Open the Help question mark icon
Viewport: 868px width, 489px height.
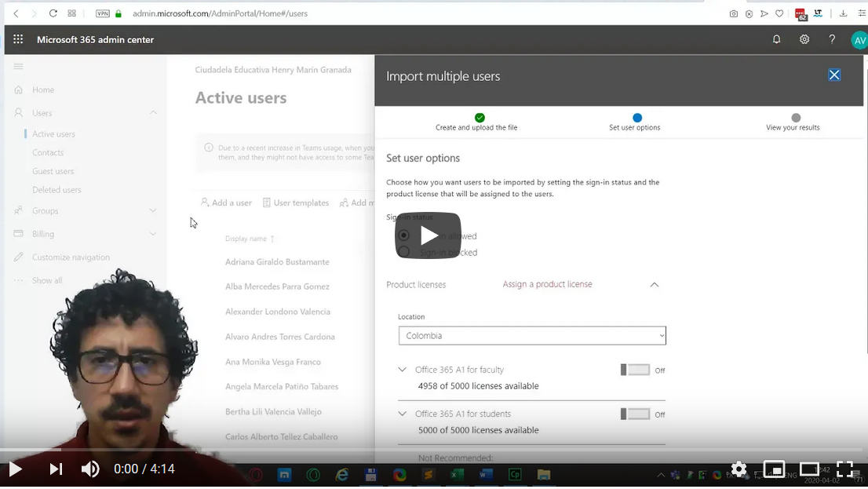click(x=832, y=39)
